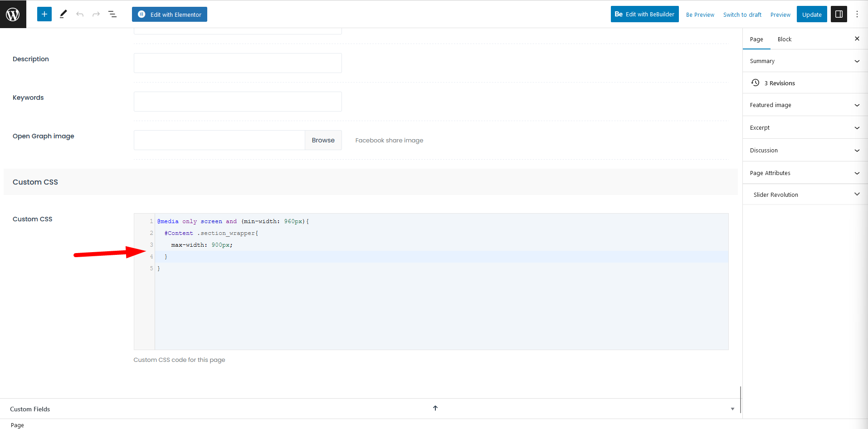Click the Keywords input field

tap(238, 102)
